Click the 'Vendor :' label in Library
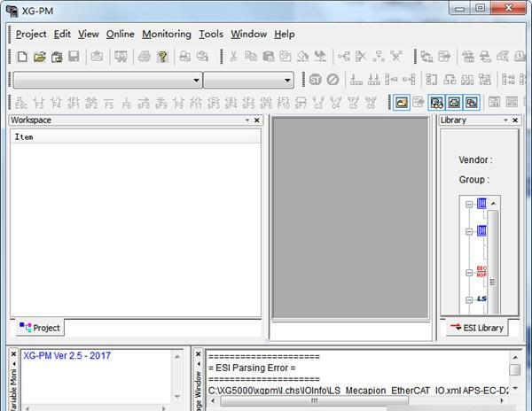The width and height of the screenshot is (532, 411). tap(475, 160)
